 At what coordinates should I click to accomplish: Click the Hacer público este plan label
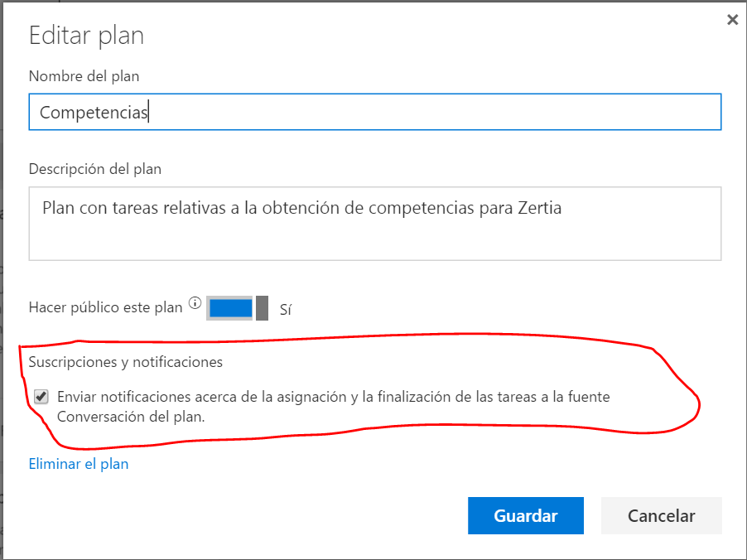pos(105,307)
